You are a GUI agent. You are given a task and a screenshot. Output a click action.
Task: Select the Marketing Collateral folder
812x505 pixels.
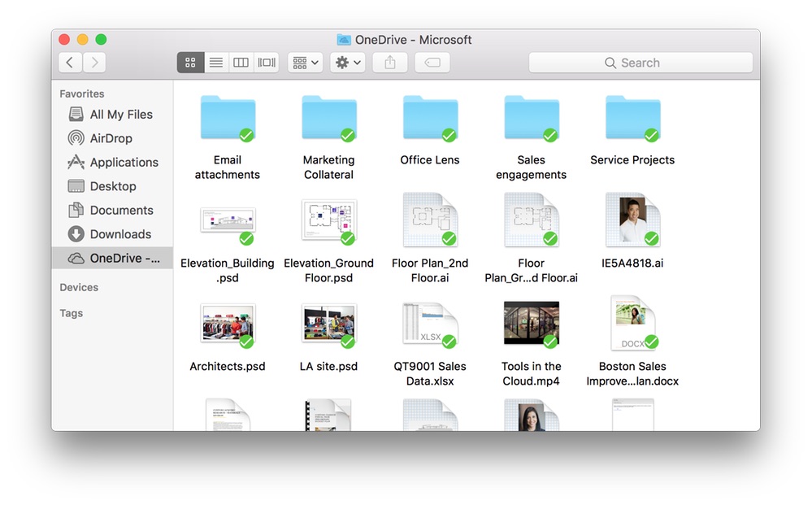328,119
